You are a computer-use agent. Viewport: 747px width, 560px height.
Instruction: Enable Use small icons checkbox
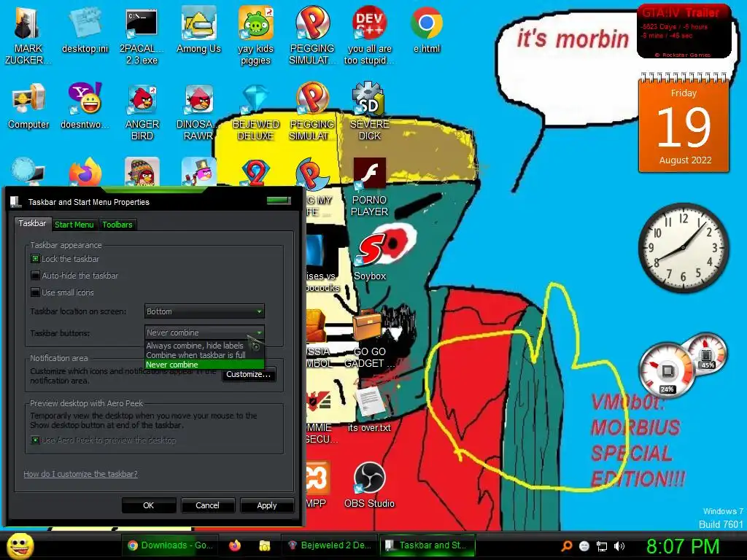coord(35,292)
